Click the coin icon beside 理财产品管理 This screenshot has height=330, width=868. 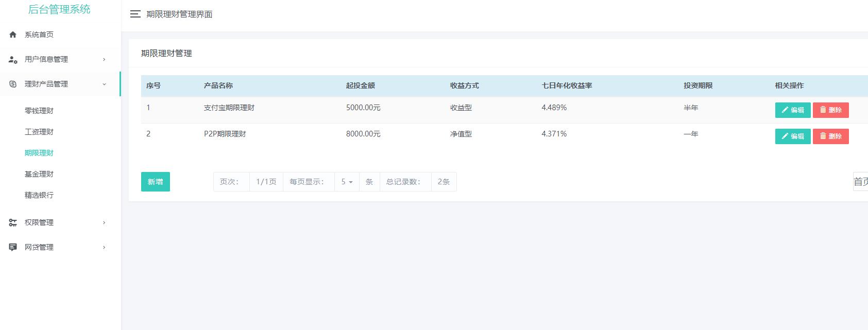(x=13, y=84)
